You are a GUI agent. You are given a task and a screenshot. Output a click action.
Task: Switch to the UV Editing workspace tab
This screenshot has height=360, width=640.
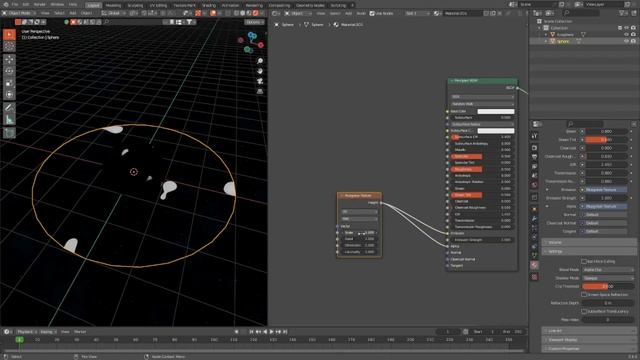(158, 5)
